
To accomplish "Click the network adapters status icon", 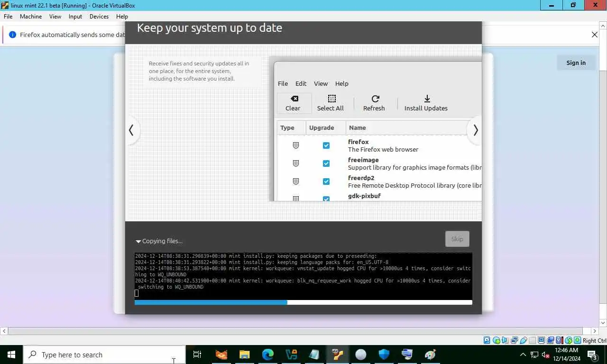I will point(514,340).
